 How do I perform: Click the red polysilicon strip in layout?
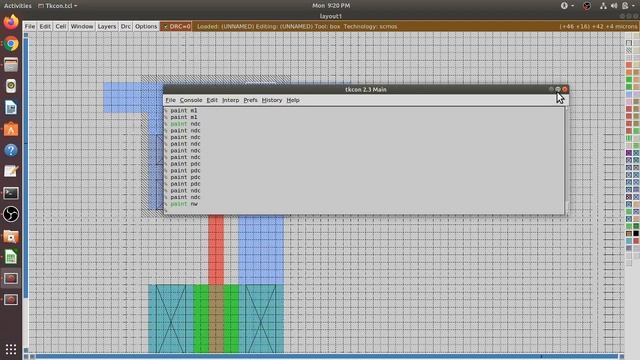click(216, 250)
